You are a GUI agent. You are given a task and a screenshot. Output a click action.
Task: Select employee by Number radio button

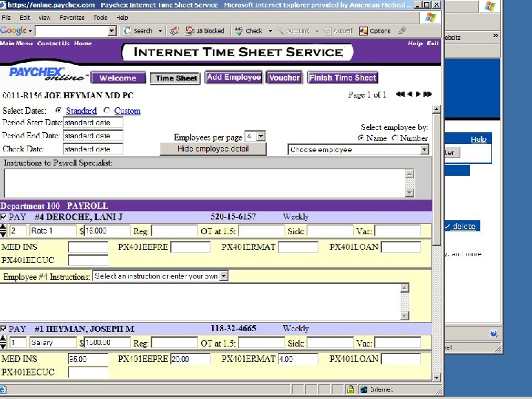(x=395, y=138)
